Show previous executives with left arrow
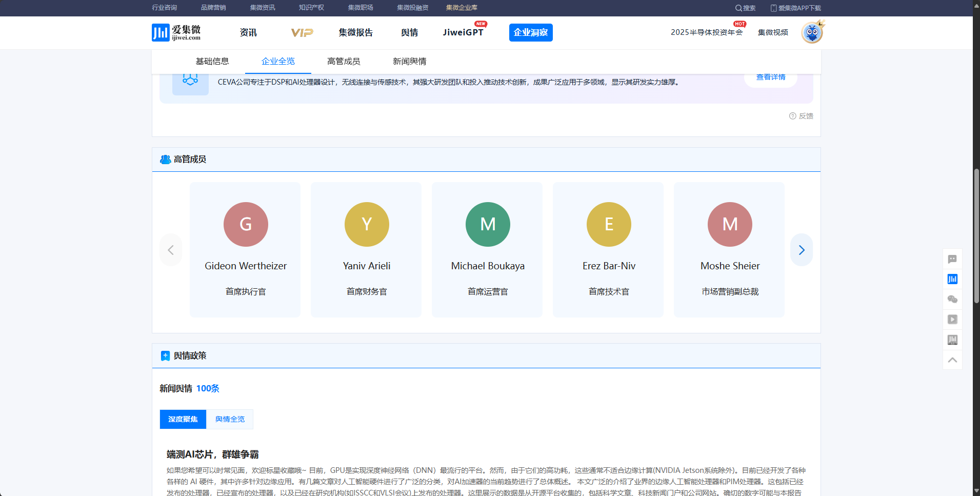This screenshot has width=980, height=496. [x=171, y=250]
